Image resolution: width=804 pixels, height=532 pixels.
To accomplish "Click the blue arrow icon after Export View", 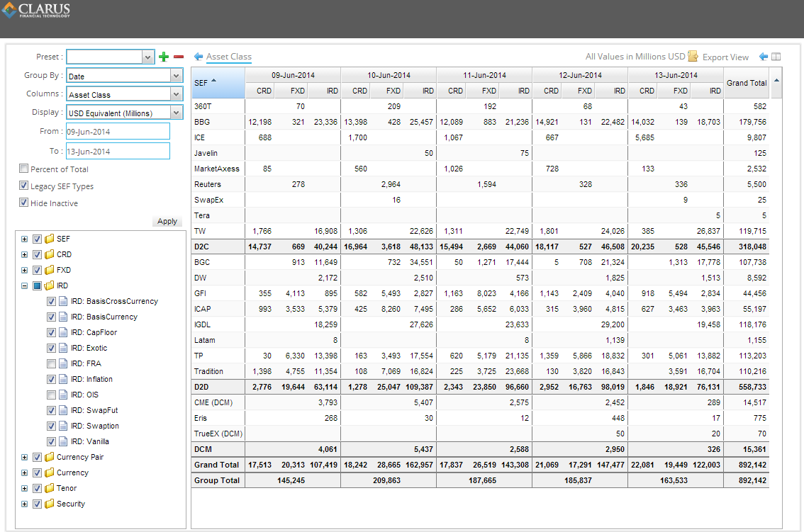I will 764,57.
